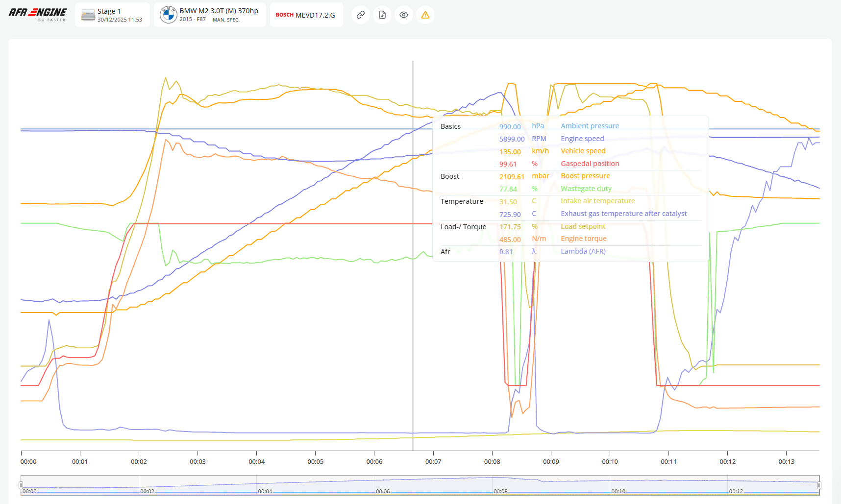Click the BMW roundel logo
The height and width of the screenshot is (504, 841).
(168, 15)
